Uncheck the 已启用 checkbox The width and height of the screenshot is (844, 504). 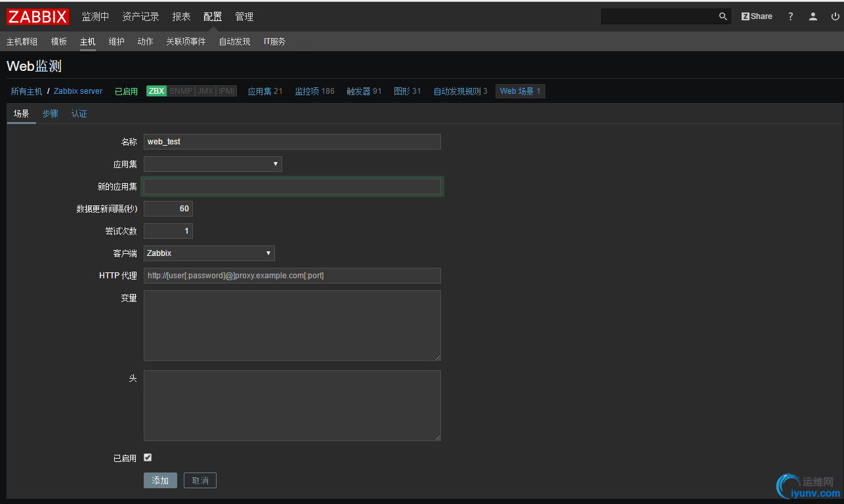point(148,457)
